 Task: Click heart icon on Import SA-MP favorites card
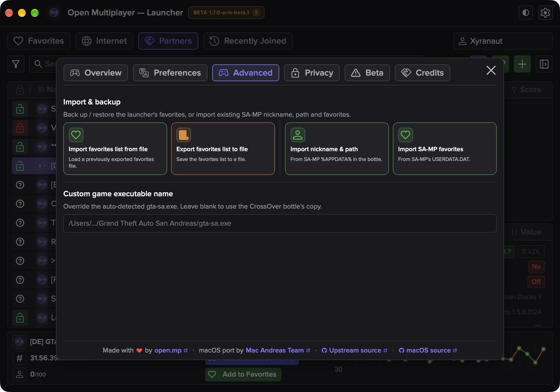tap(405, 135)
